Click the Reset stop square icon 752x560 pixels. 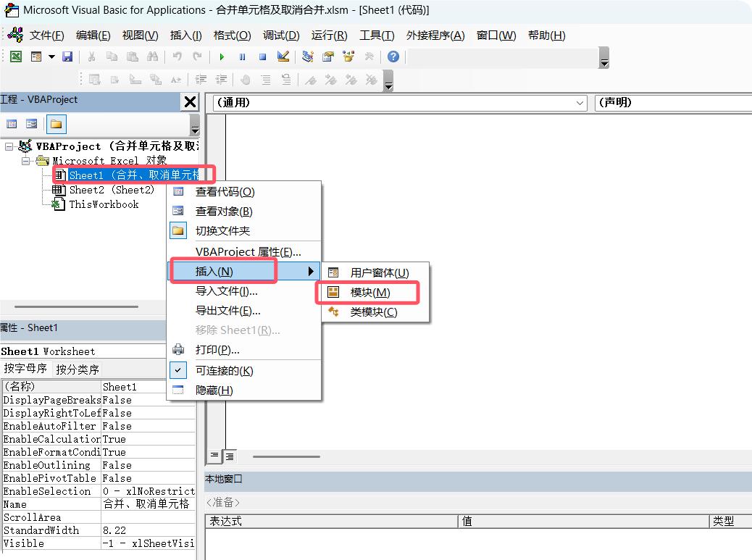coord(262,57)
